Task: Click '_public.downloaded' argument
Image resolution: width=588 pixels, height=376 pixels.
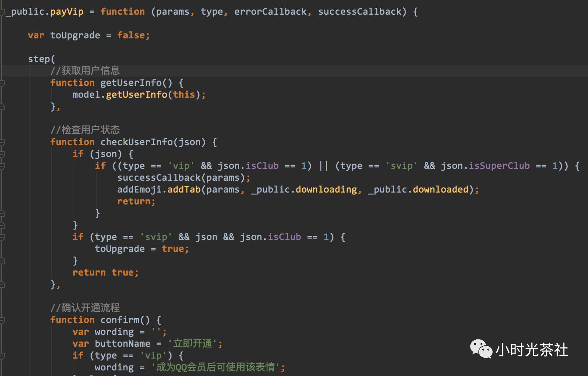Action: pos(419,190)
